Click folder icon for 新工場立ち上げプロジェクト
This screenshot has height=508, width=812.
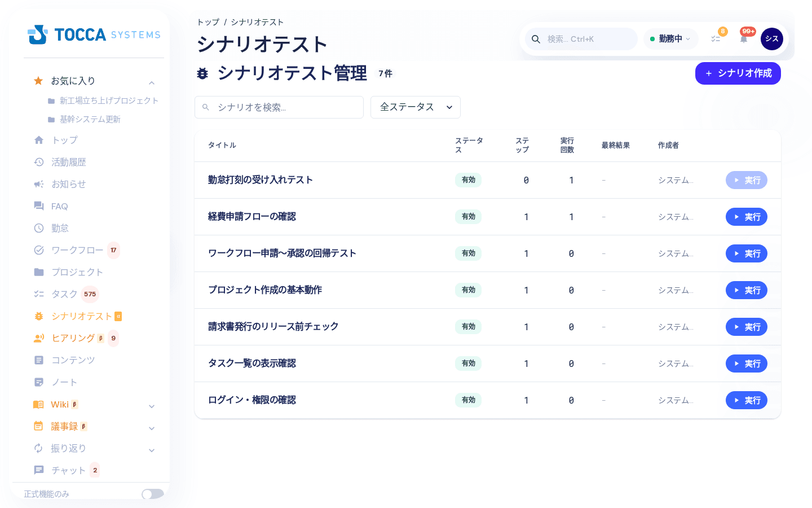point(51,101)
